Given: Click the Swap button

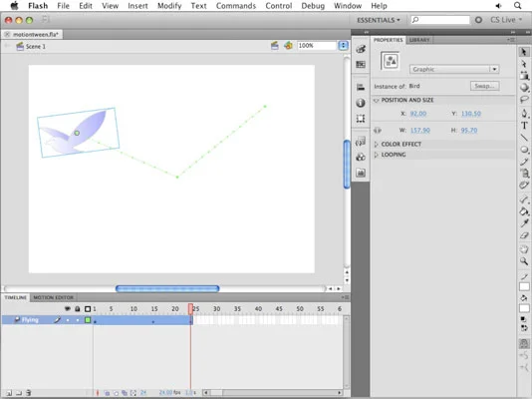Looking at the screenshot, I should pos(484,86).
